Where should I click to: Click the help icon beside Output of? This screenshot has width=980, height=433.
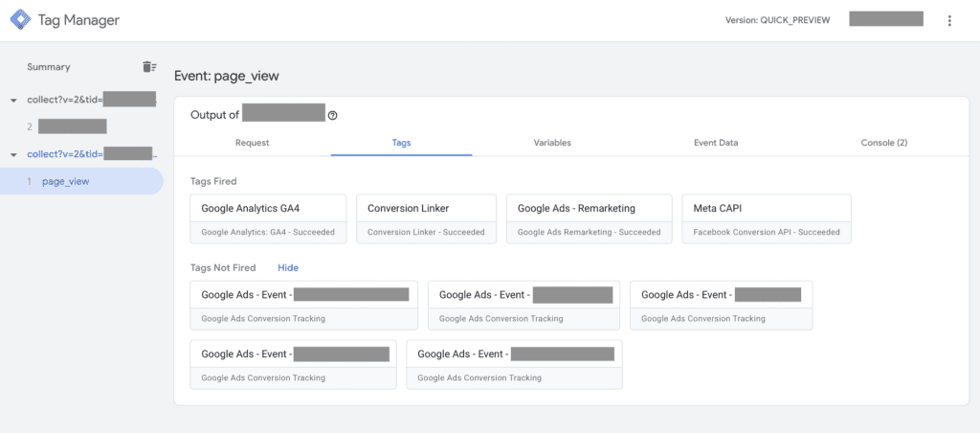333,115
